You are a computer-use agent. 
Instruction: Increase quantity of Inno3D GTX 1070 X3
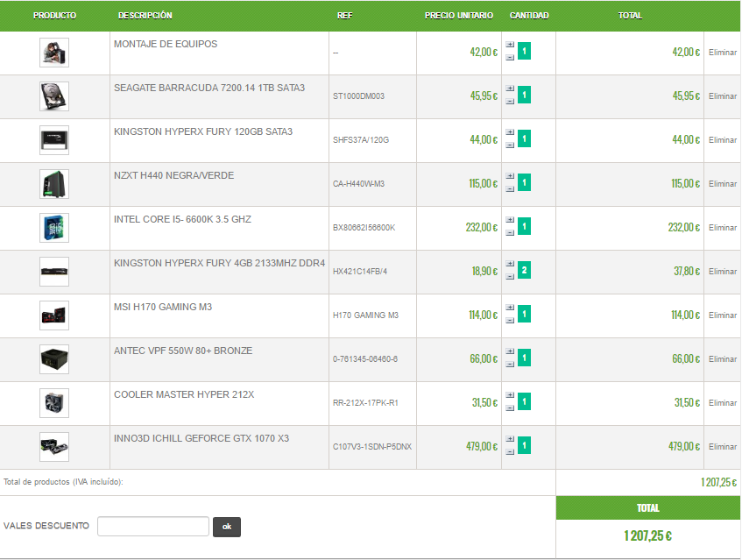(510, 439)
